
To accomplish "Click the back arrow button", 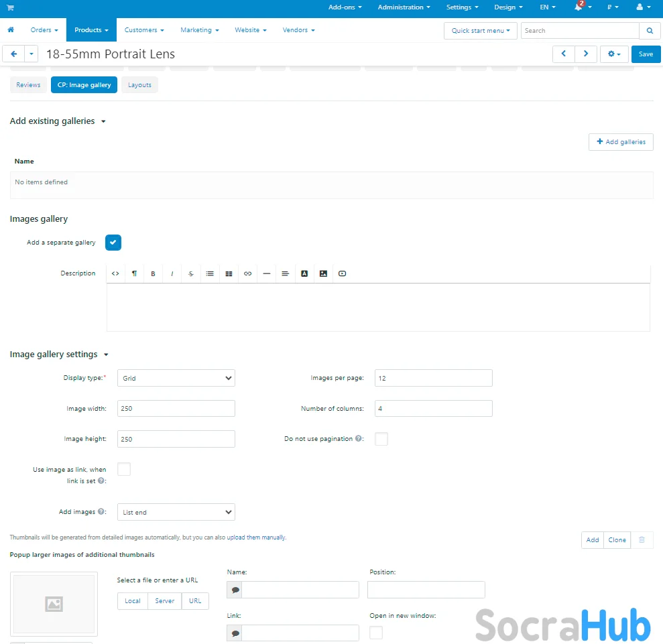I will (x=13, y=54).
